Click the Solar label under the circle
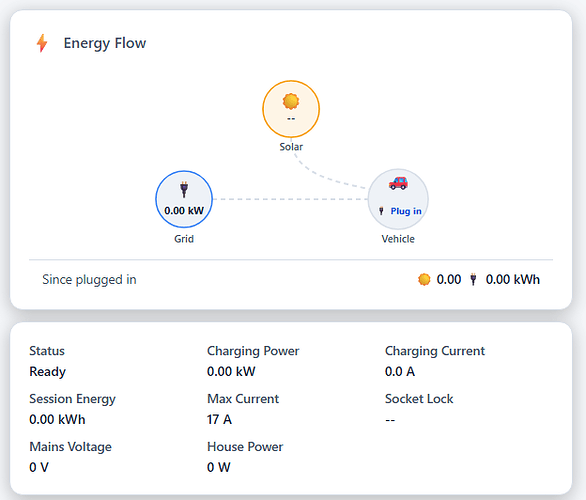The image size is (586, 500). coord(291,146)
